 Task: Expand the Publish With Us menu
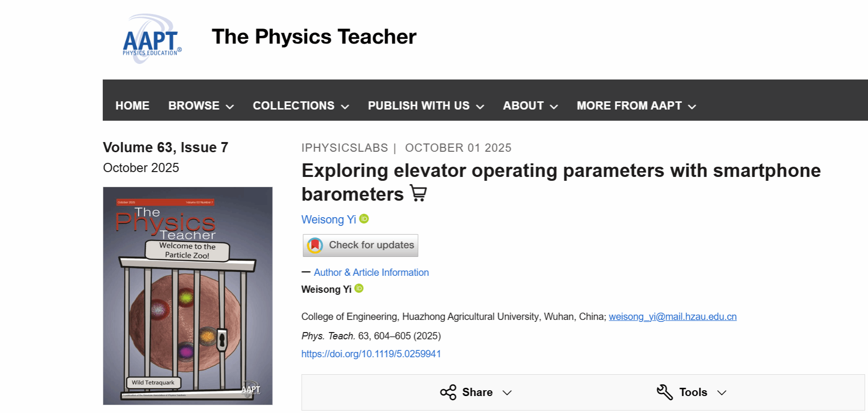tap(425, 106)
